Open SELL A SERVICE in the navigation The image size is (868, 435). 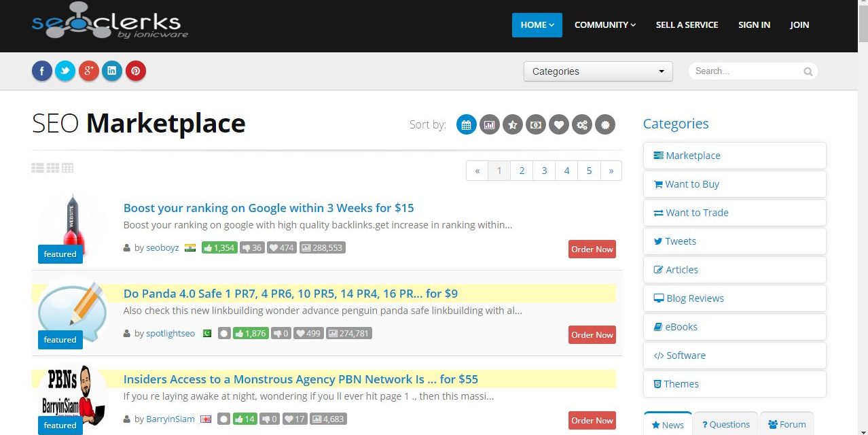pyautogui.click(x=687, y=25)
